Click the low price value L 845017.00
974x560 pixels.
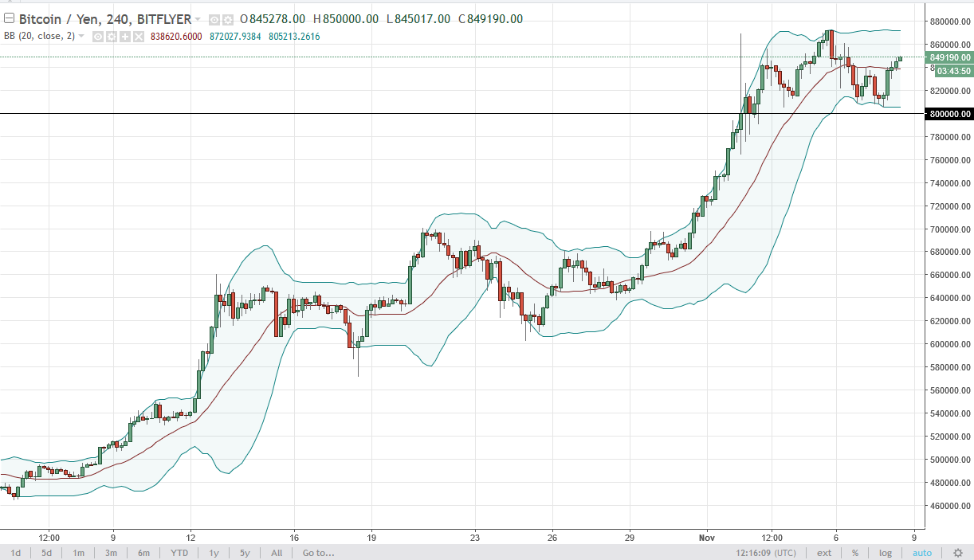point(419,19)
